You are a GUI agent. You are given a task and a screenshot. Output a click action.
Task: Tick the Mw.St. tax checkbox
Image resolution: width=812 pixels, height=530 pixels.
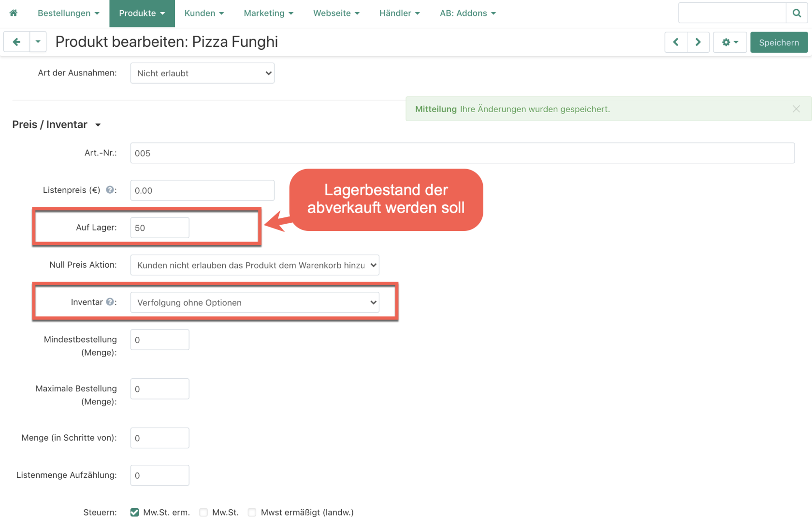click(203, 512)
